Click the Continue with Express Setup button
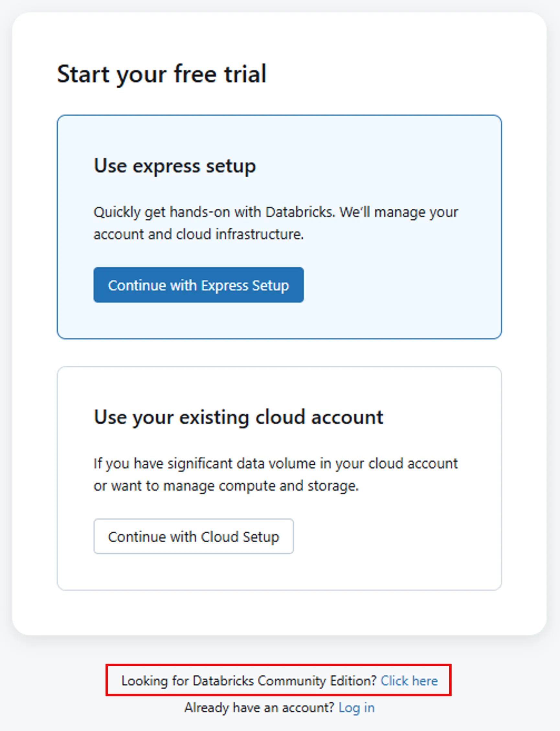 [x=198, y=285]
